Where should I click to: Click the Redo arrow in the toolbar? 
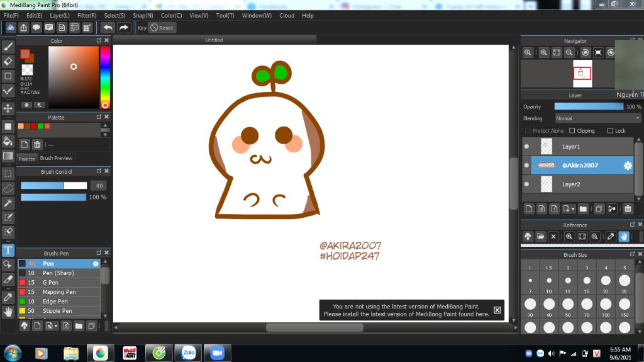point(123,28)
